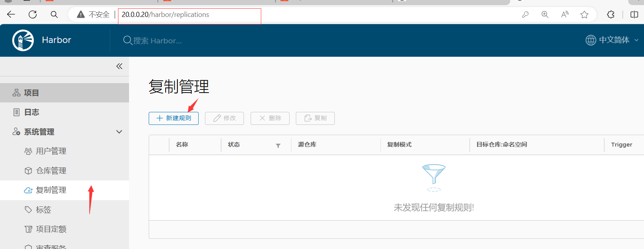Add this page to favorites

point(585,15)
